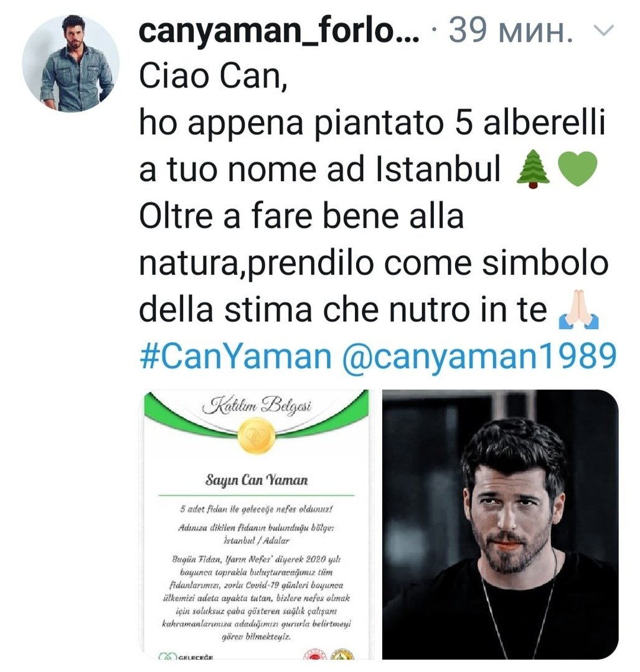Click the yellow-green emblem on the certificate
Image resolution: width=640 pixels, height=672 pixels.
(x=342, y=655)
